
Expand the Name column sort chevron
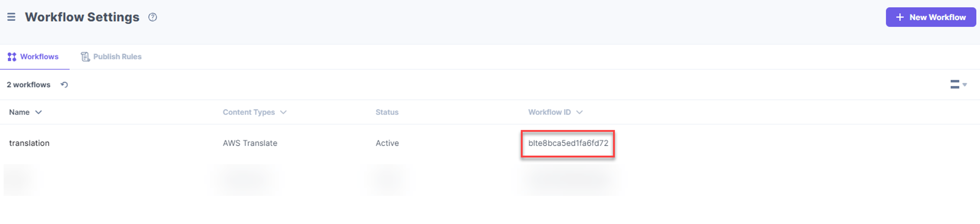point(39,112)
